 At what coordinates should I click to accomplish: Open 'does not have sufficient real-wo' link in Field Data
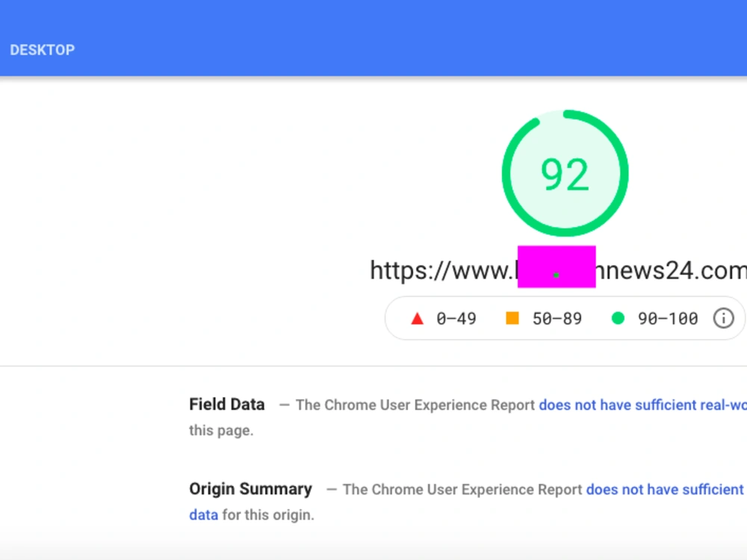tap(642, 405)
